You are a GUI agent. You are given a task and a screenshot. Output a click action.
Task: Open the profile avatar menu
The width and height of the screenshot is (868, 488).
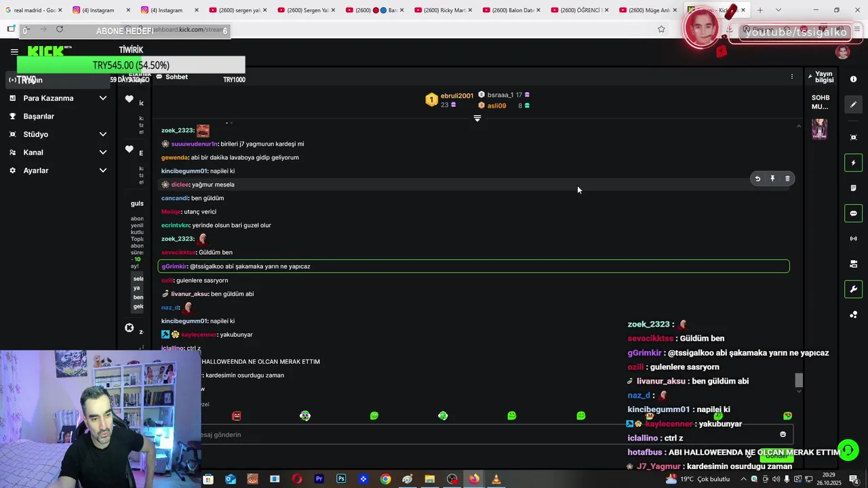[843, 52]
